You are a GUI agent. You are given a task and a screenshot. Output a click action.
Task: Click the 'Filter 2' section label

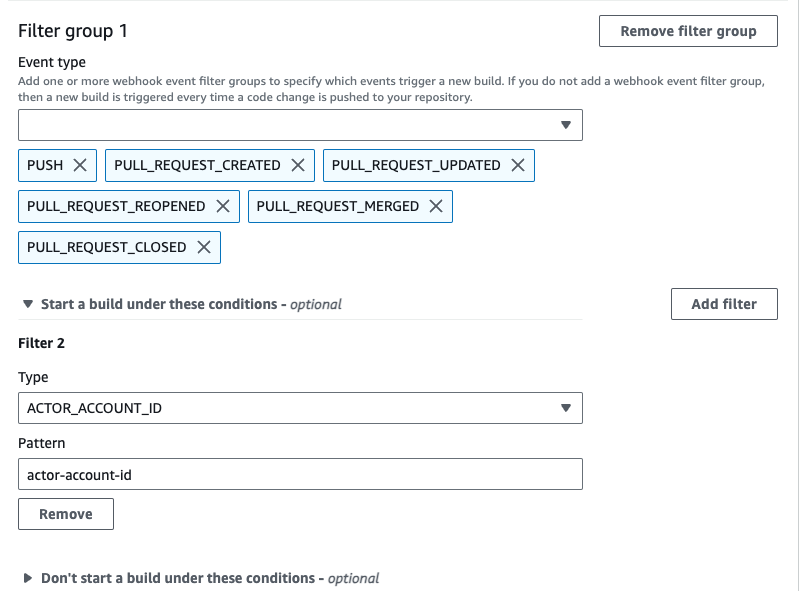coord(41,343)
